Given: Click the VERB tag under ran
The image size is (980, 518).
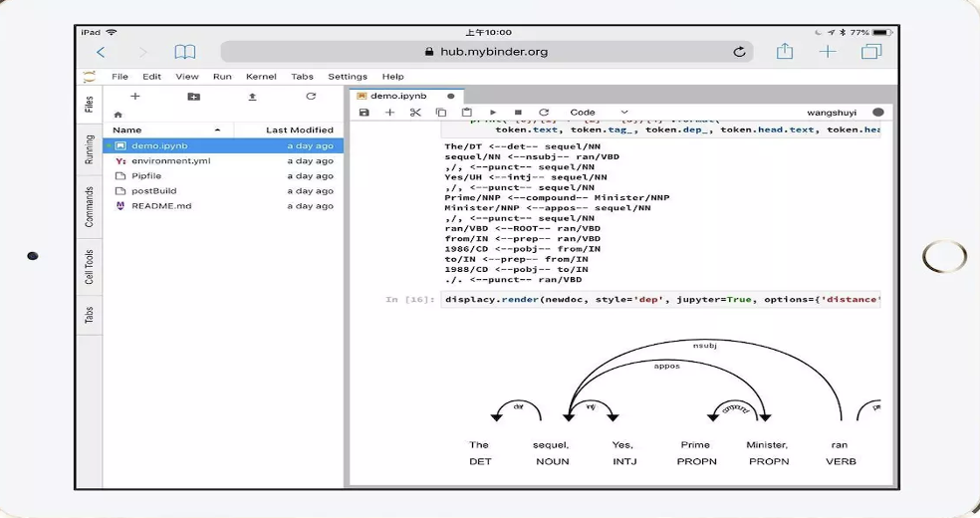Looking at the screenshot, I should (841, 461).
